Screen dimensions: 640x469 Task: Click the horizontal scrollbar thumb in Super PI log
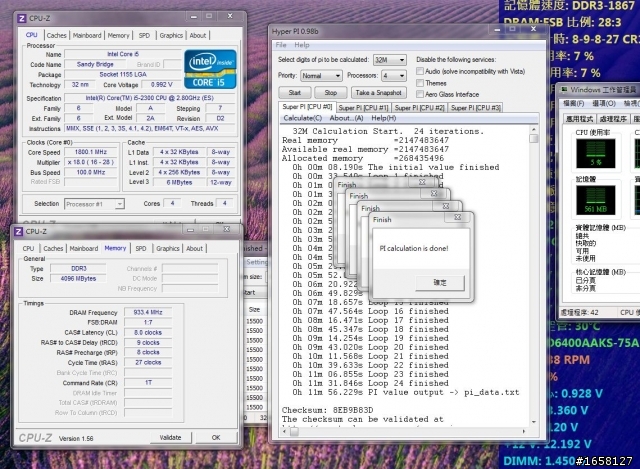[293, 431]
